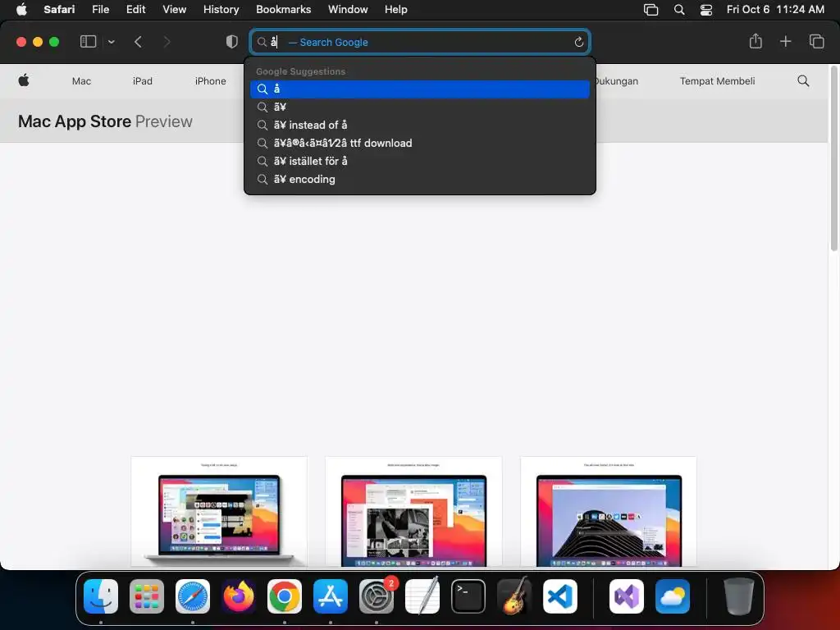Select the suggestion ending in "ttf download"
Screen dimensions: 840x630
419,143
